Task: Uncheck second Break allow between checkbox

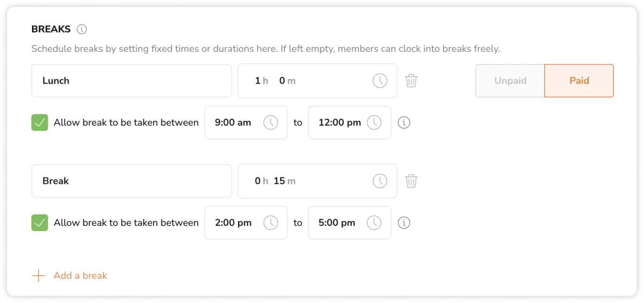Action: pos(40,223)
